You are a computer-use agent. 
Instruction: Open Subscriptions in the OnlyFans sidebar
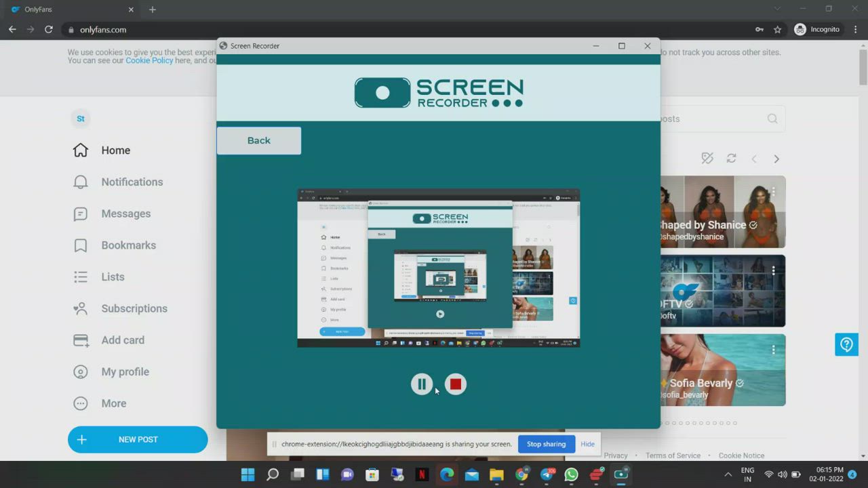tap(136, 308)
